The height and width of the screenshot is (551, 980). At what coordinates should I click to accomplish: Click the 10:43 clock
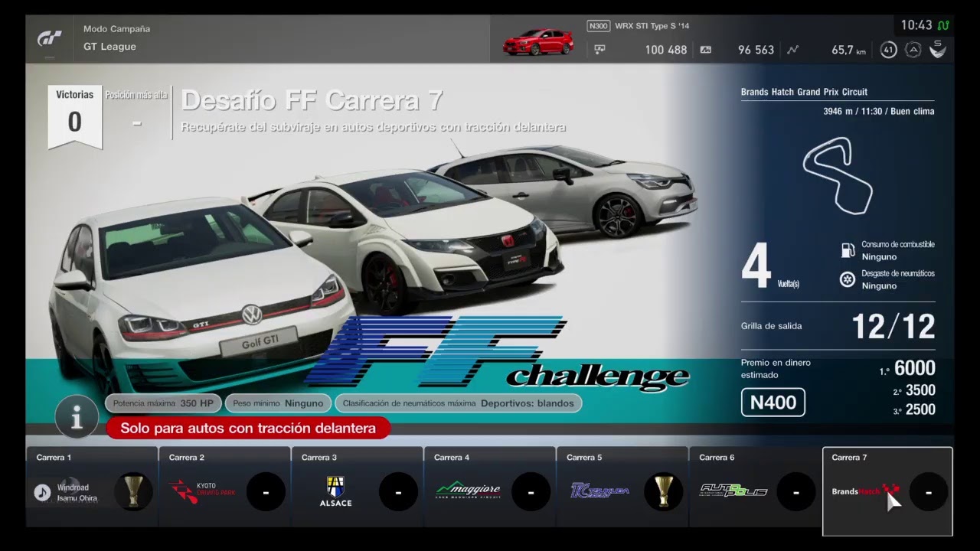pos(916,25)
